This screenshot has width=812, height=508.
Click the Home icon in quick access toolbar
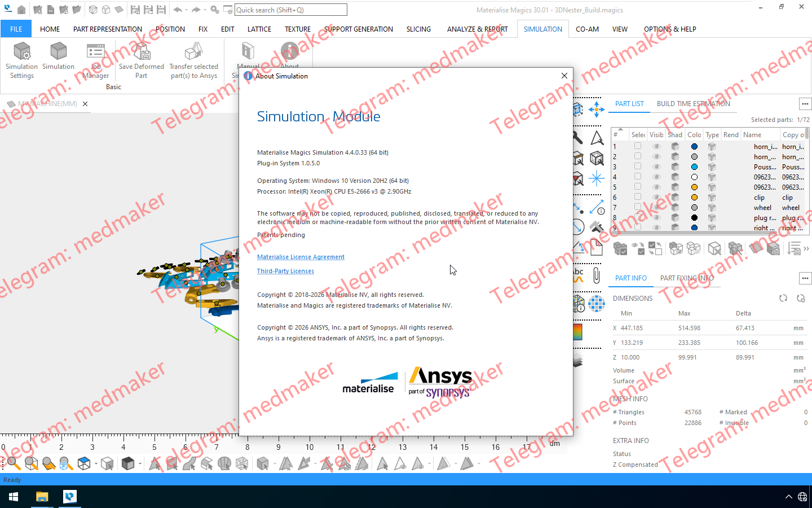[21, 10]
